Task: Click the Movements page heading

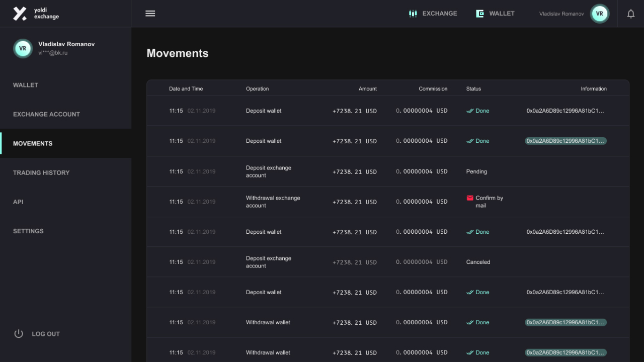Action: (x=178, y=53)
